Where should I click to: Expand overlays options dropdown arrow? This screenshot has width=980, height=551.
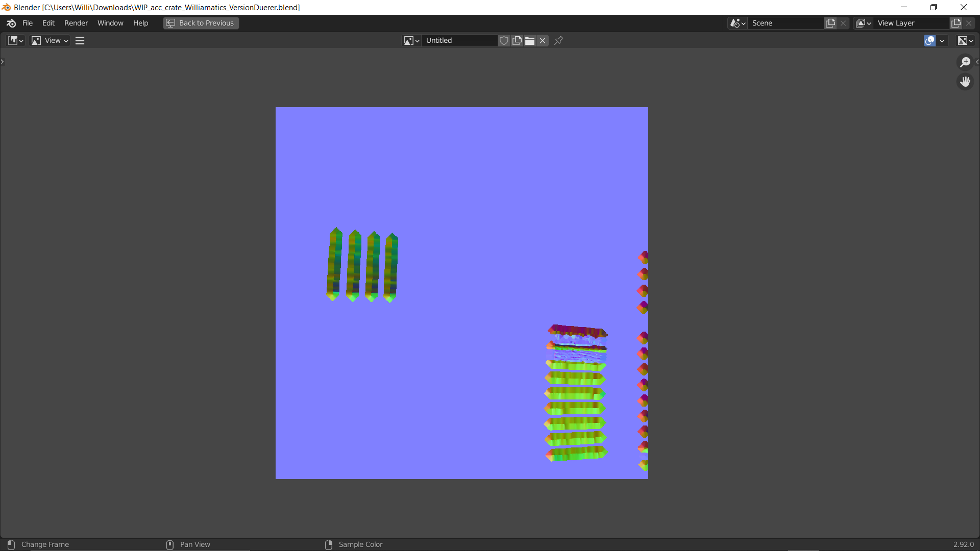pyautogui.click(x=942, y=40)
